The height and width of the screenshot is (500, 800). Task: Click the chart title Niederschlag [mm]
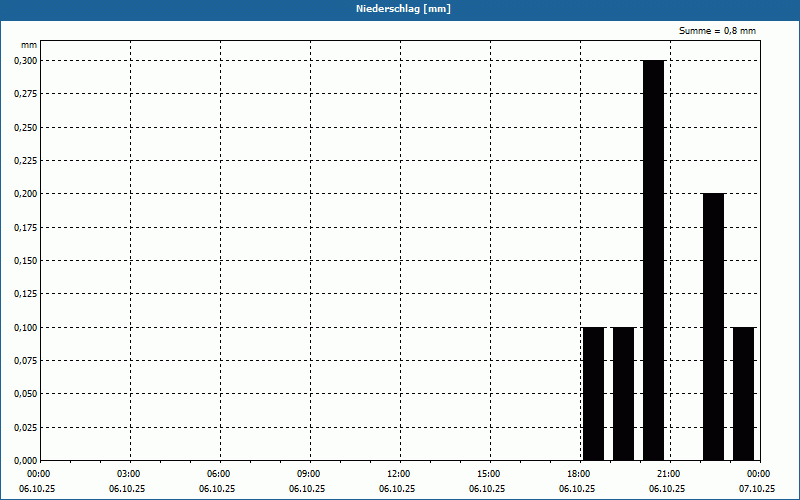click(400, 9)
